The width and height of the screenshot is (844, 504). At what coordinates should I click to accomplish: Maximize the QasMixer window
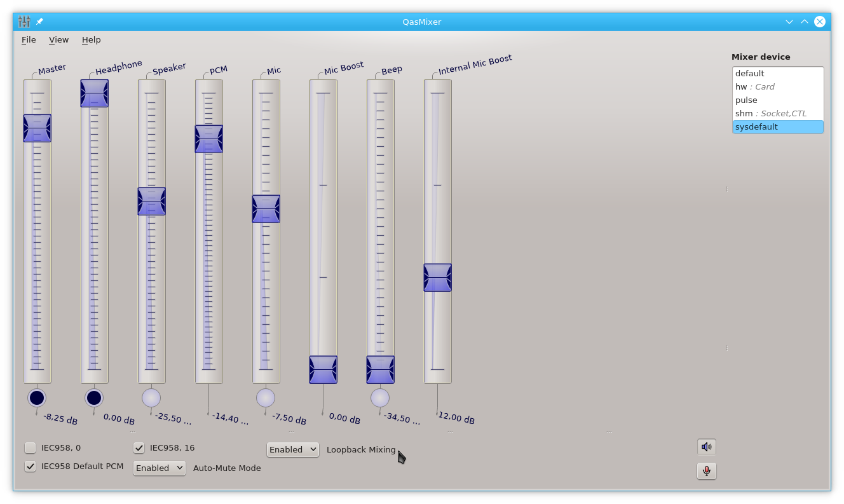tap(805, 22)
